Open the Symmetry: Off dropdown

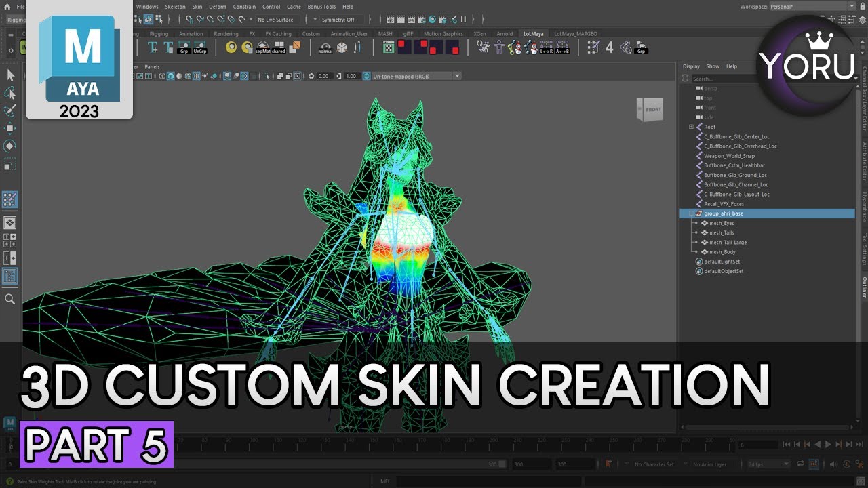[342, 20]
